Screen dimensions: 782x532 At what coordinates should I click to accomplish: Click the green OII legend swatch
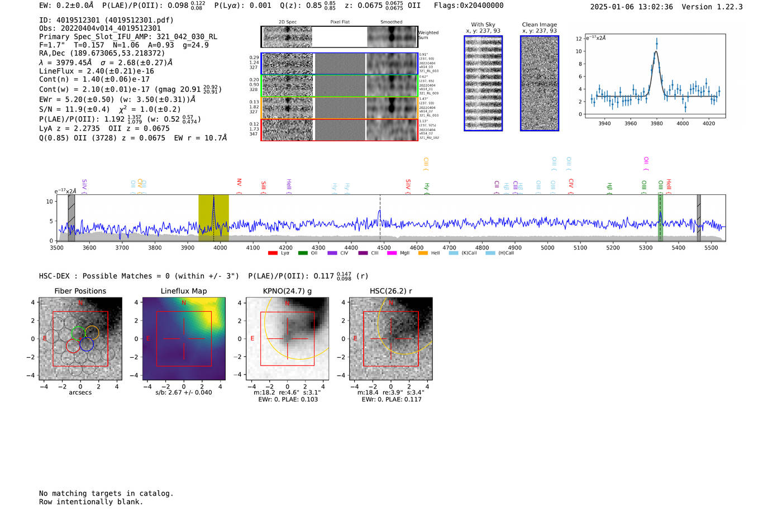pos(303,253)
